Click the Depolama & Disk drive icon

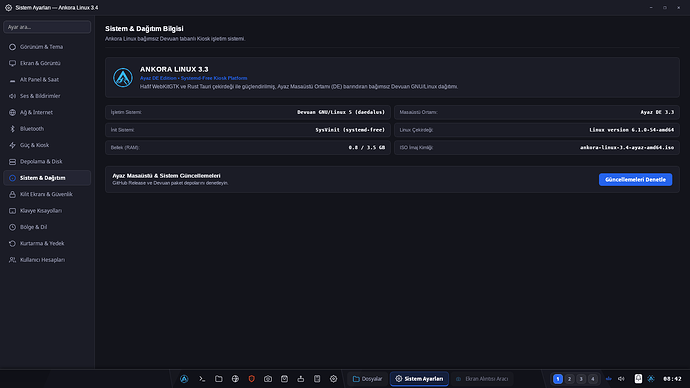point(12,161)
